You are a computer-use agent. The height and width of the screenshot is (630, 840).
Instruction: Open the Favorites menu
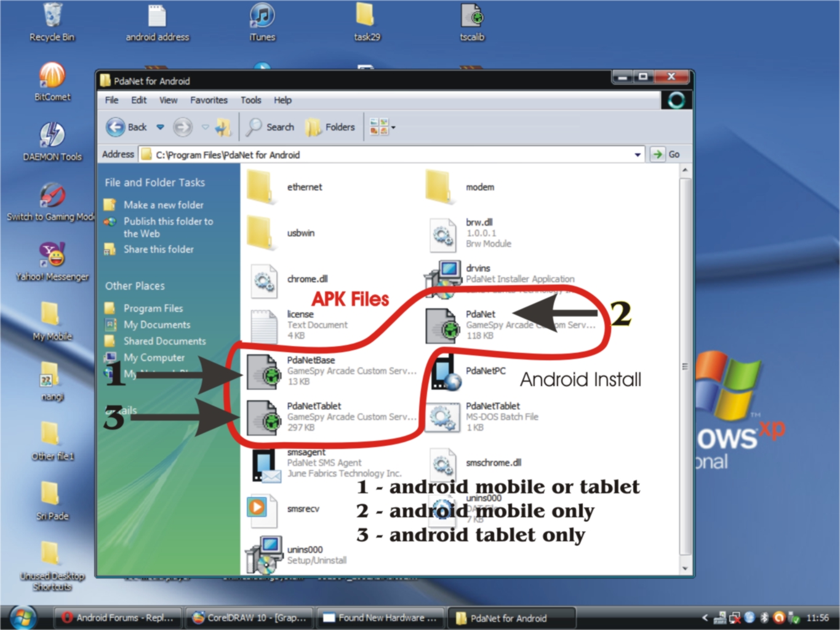(209, 100)
